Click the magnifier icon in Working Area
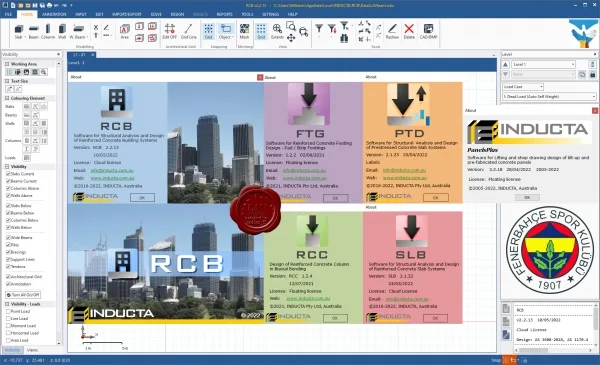This screenshot has height=365, width=600. point(44,72)
